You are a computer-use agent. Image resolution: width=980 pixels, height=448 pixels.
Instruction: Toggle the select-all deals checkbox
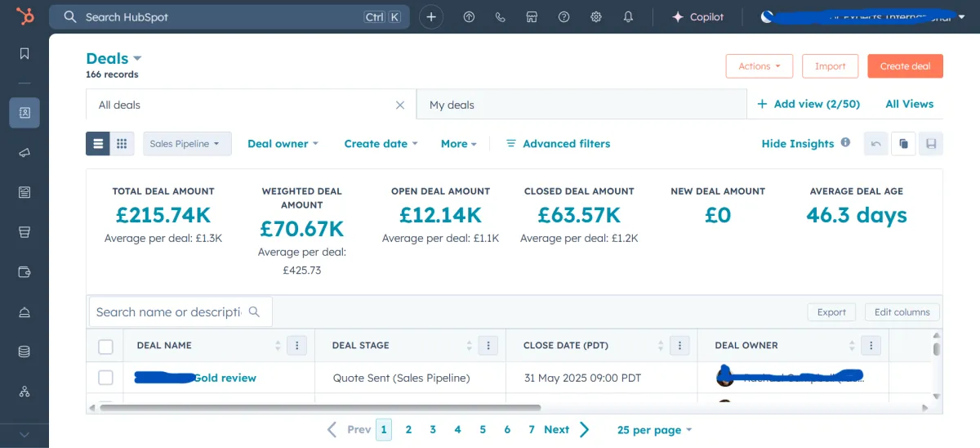[105, 347]
